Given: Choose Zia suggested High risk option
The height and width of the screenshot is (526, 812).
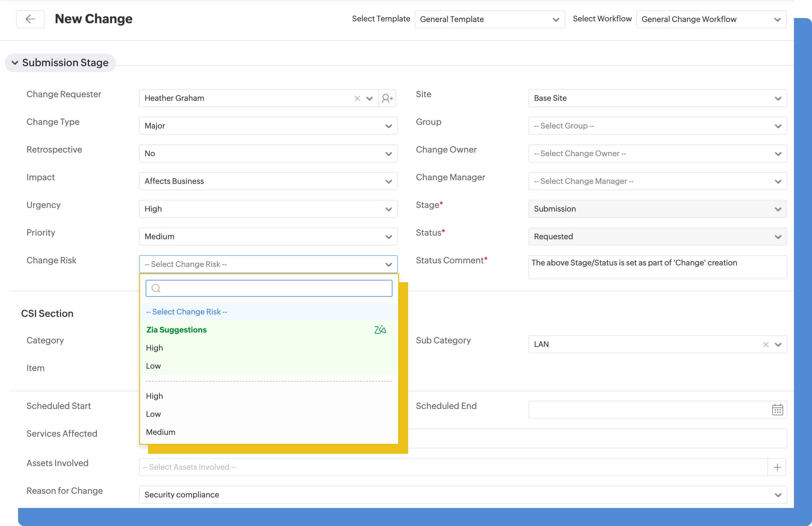Looking at the screenshot, I should point(155,348).
